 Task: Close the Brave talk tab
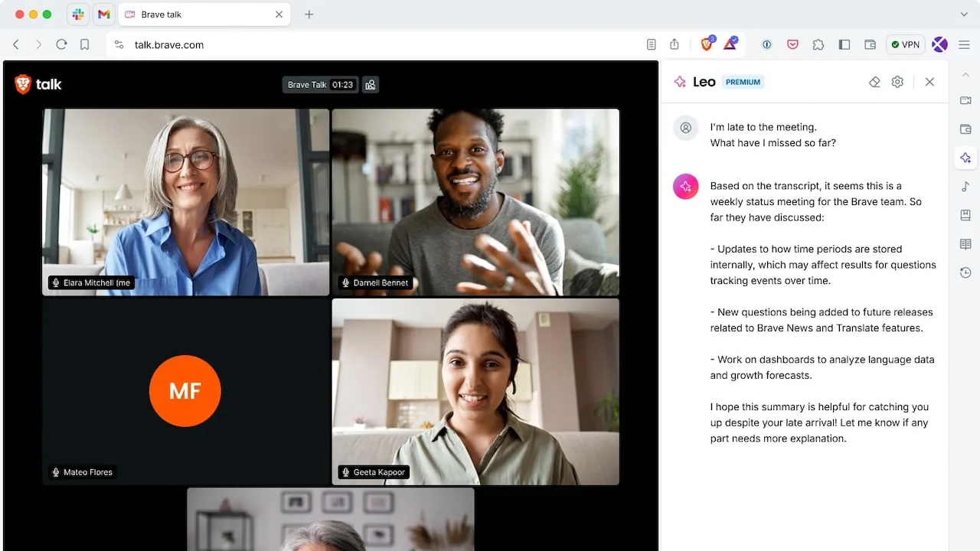click(x=279, y=15)
